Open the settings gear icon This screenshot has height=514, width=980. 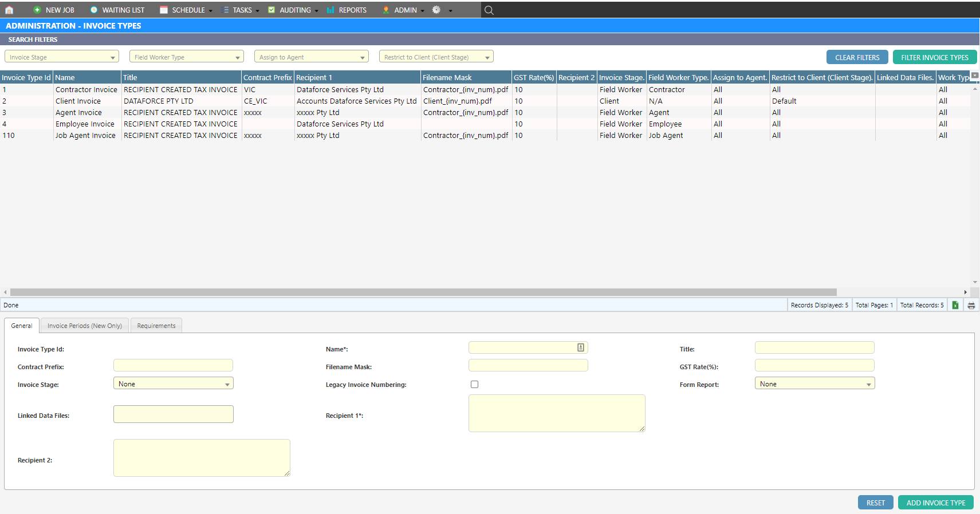pos(436,10)
